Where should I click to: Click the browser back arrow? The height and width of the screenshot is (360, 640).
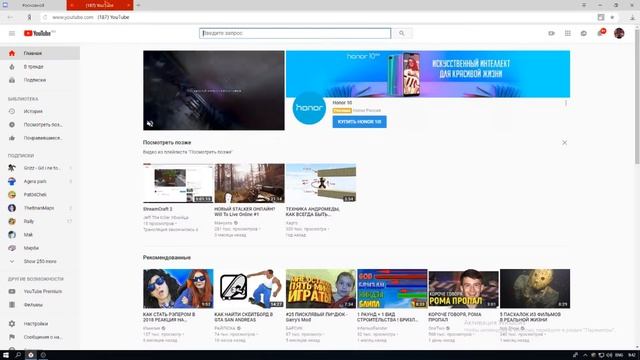coord(10,17)
